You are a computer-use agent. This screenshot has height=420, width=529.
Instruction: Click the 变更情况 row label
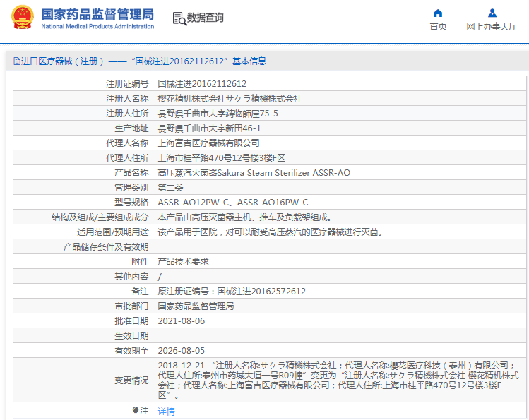131,380
